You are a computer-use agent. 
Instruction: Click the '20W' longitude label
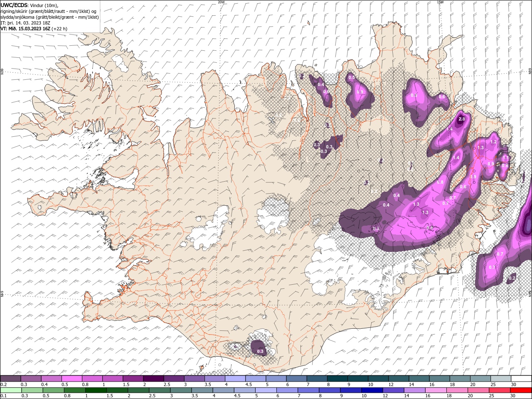point(221,2)
